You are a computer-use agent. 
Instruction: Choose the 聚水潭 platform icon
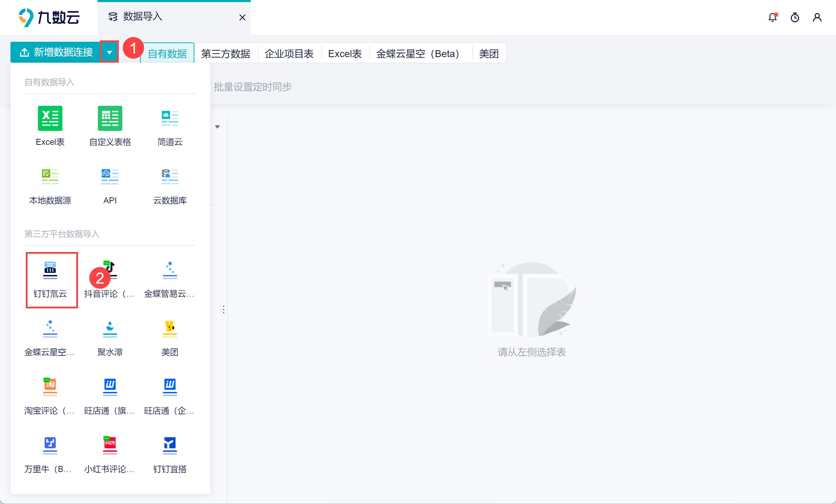coord(110,329)
